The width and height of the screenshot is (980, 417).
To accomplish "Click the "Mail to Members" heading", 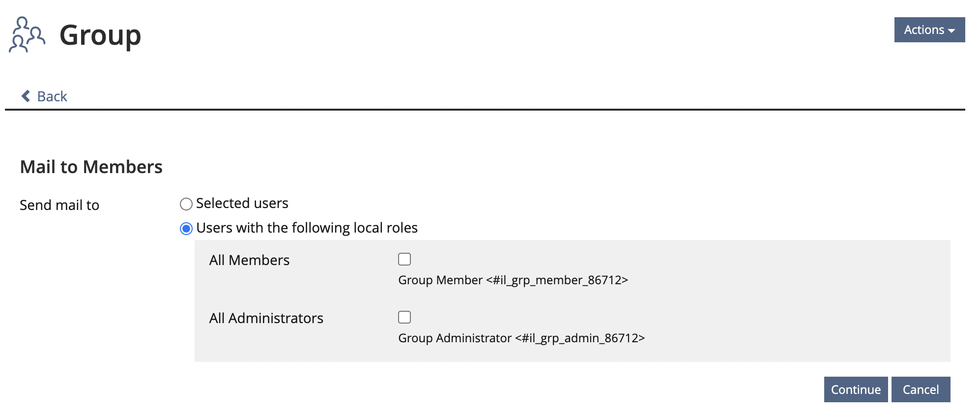I will coord(91,167).
